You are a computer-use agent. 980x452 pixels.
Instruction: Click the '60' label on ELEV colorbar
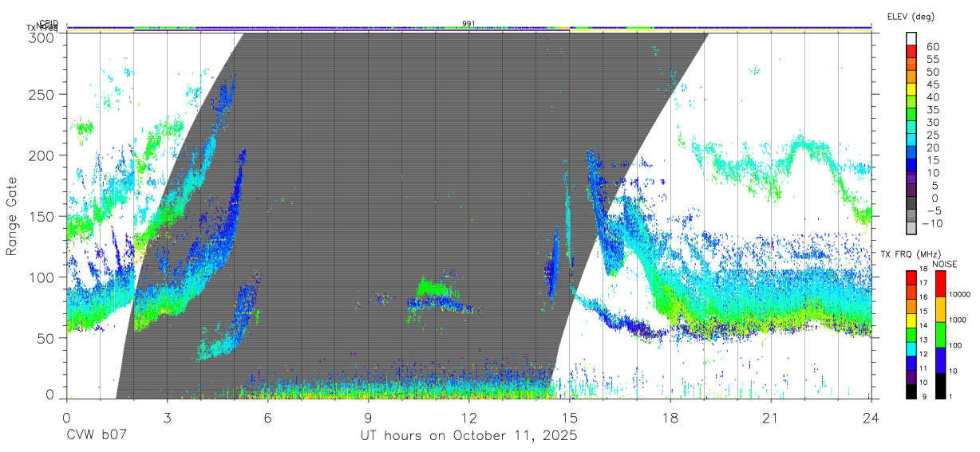point(932,46)
